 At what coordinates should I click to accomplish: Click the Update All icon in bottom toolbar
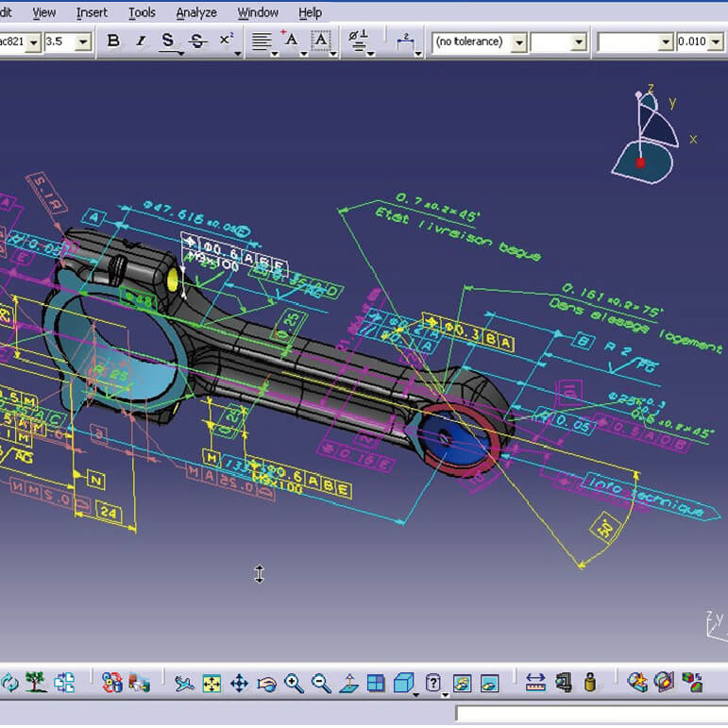[x=8, y=683]
